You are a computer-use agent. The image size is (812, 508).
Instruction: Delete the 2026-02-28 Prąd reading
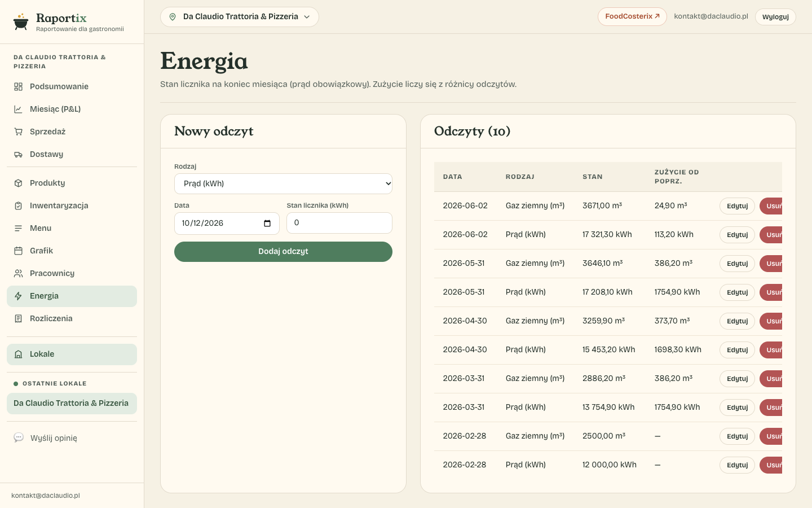771,465
